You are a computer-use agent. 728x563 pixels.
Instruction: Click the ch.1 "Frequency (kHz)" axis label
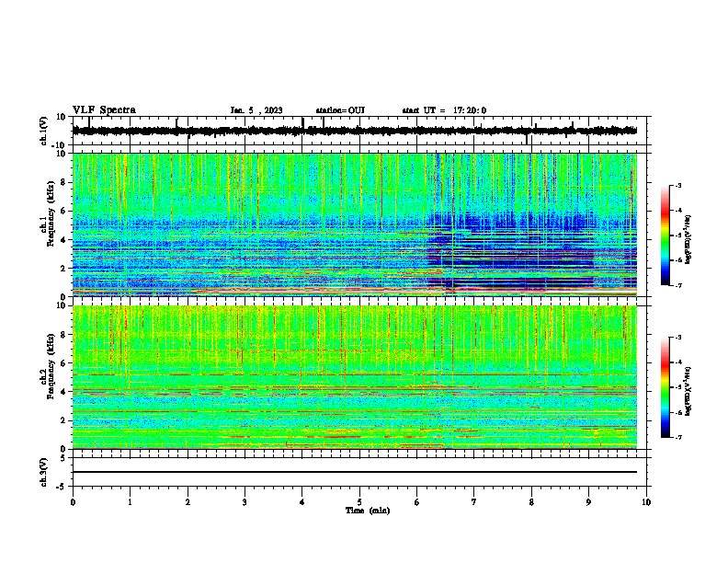(x=51, y=213)
